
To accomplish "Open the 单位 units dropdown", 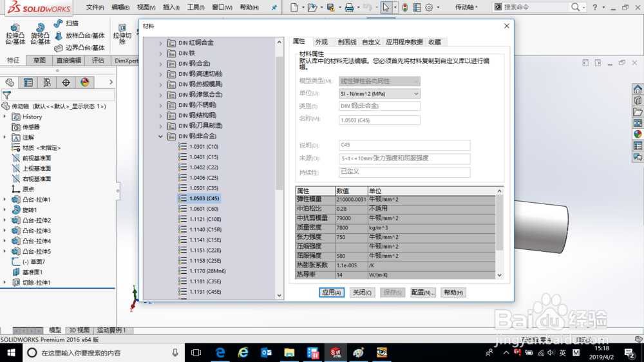I will [x=379, y=93].
